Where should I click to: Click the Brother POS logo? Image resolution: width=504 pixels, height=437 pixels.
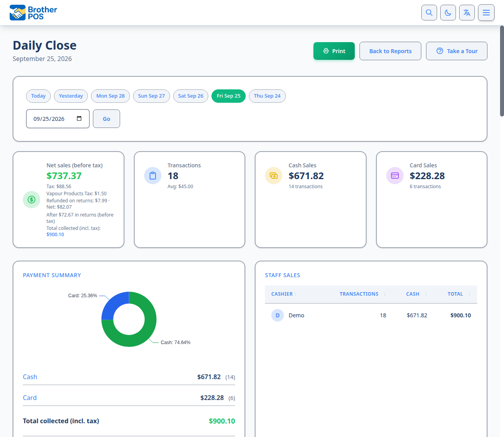33,13
